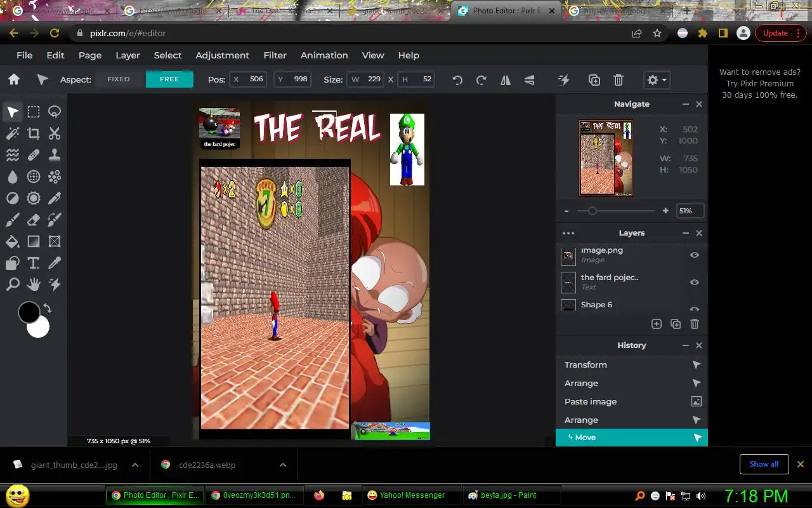Flip layer vertically icon
The height and width of the screenshot is (508, 812).
pyautogui.click(x=529, y=80)
